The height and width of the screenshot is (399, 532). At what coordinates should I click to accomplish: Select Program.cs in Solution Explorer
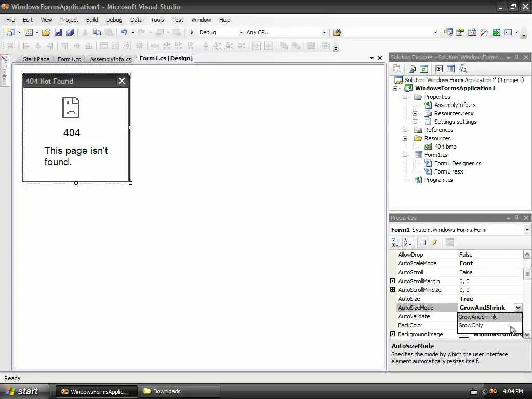tap(438, 180)
